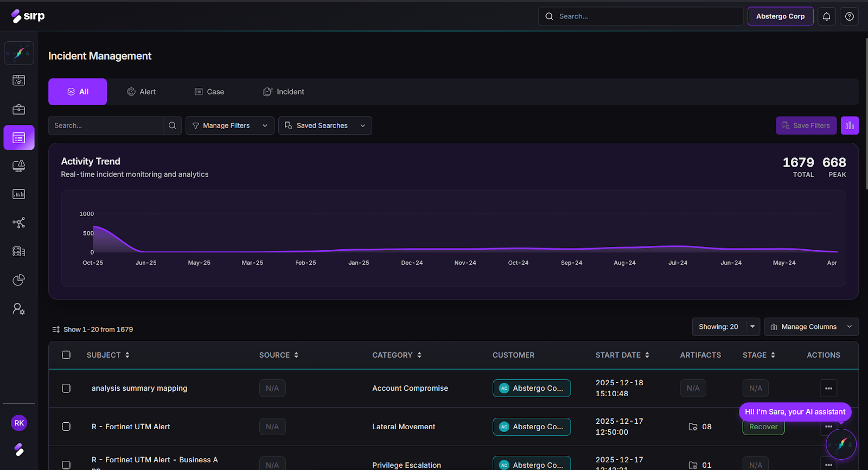The width and height of the screenshot is (868, 470).
Task: Click the search magnifier icon in filter bar
Action: 172,125
